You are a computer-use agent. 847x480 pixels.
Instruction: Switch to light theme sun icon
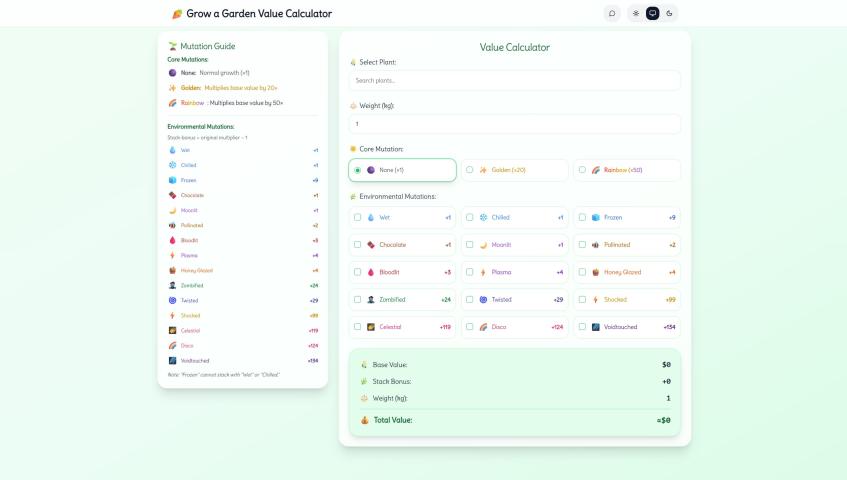(636, 14)
